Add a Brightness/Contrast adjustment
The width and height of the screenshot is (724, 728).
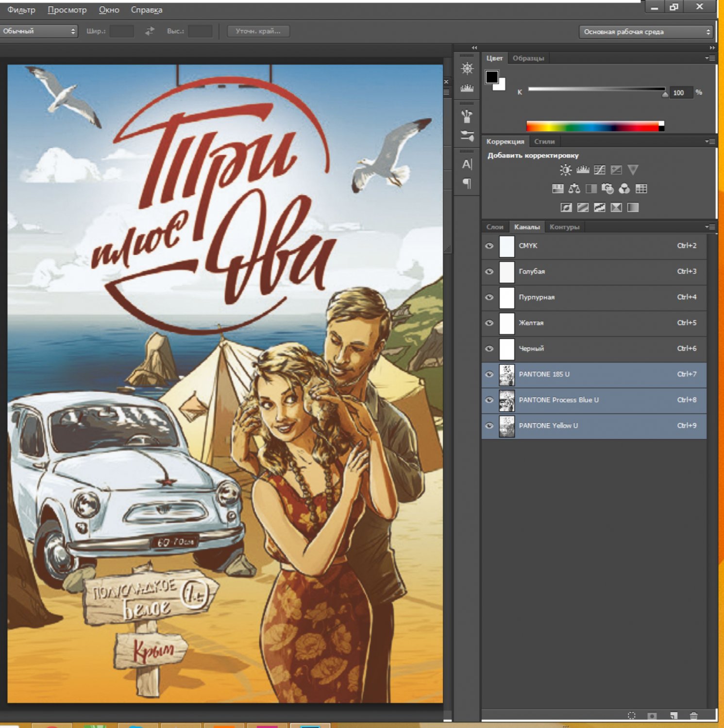pos(566,170)
